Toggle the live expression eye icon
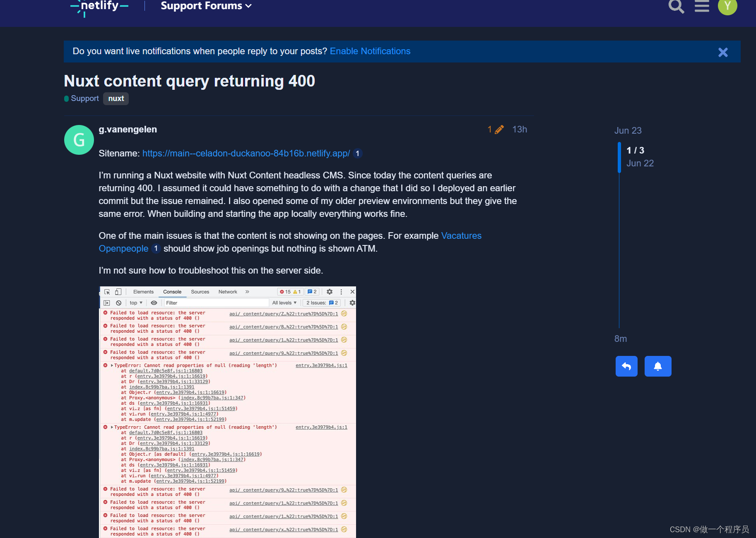Screen dimensions: 756x538 [x=154, y=303]
